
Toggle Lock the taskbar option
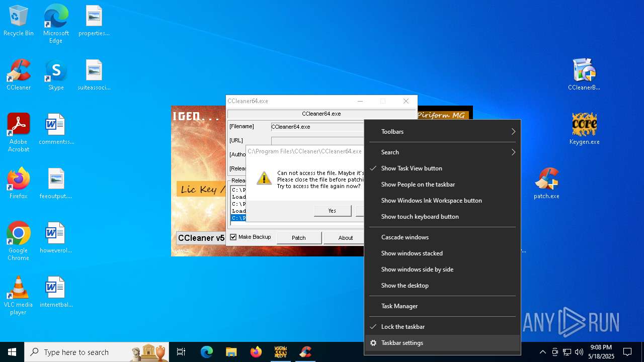[x=443, y=327]
